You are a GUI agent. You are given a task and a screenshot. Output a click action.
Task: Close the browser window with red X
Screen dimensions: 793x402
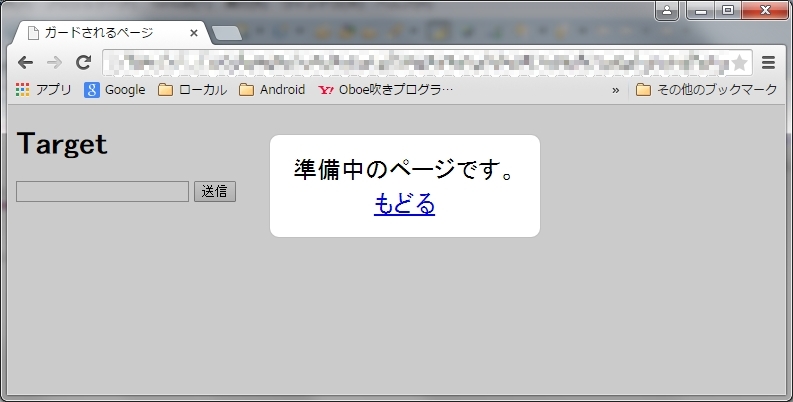point(765,10)
